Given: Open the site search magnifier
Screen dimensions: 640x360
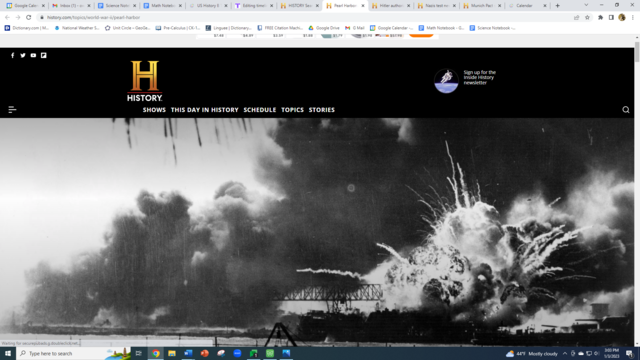Looking at the screenshot, I should [x=626, y=109].
